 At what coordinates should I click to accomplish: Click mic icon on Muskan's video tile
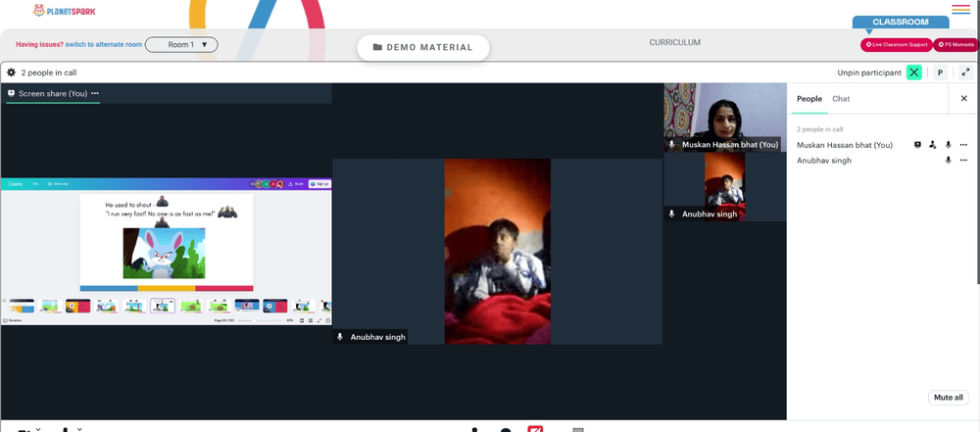tap(672, 144)
